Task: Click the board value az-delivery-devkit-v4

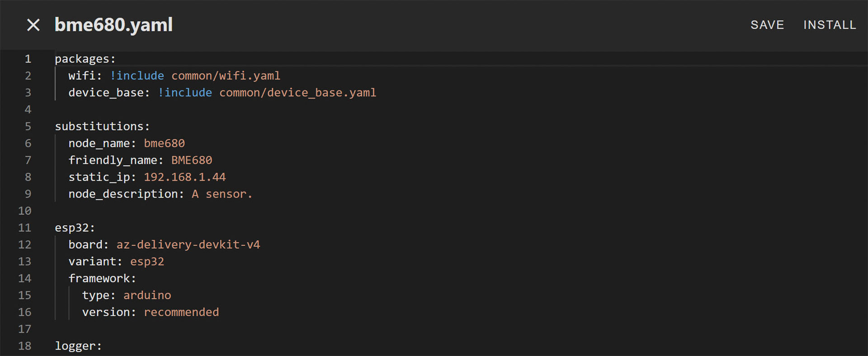Action: (188, 245)
